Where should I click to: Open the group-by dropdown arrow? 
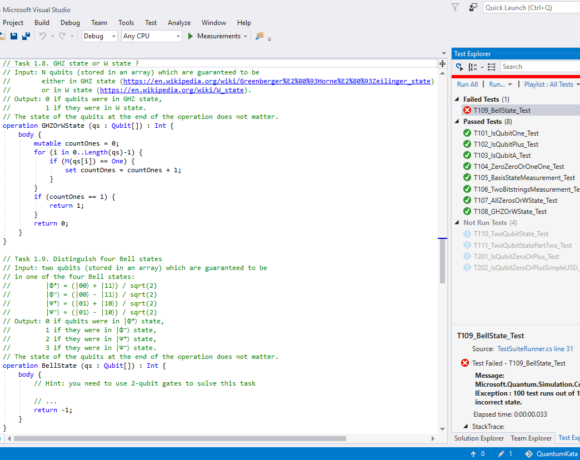[x=482, y=67]
